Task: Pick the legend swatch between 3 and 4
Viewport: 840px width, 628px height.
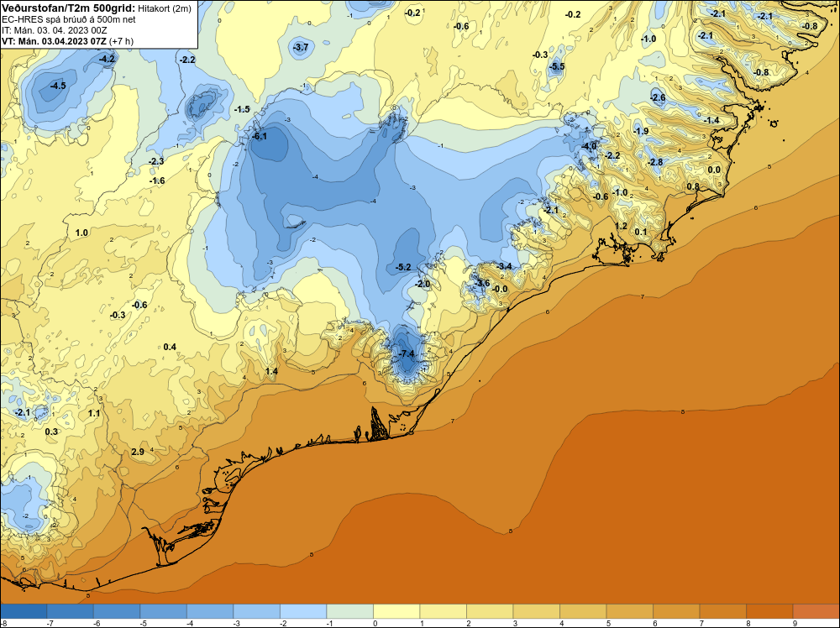Action: pyautogui.click(x=536, y=611)
